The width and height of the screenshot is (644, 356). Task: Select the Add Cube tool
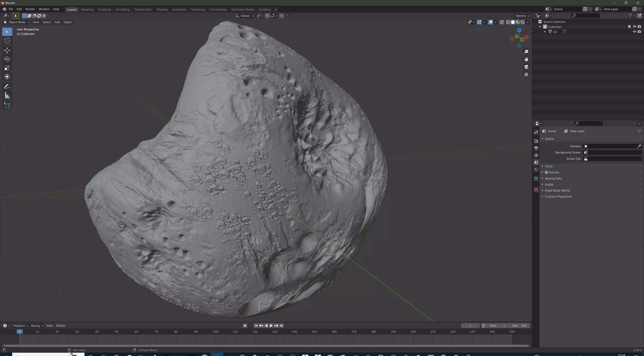(x=7, y=105)
